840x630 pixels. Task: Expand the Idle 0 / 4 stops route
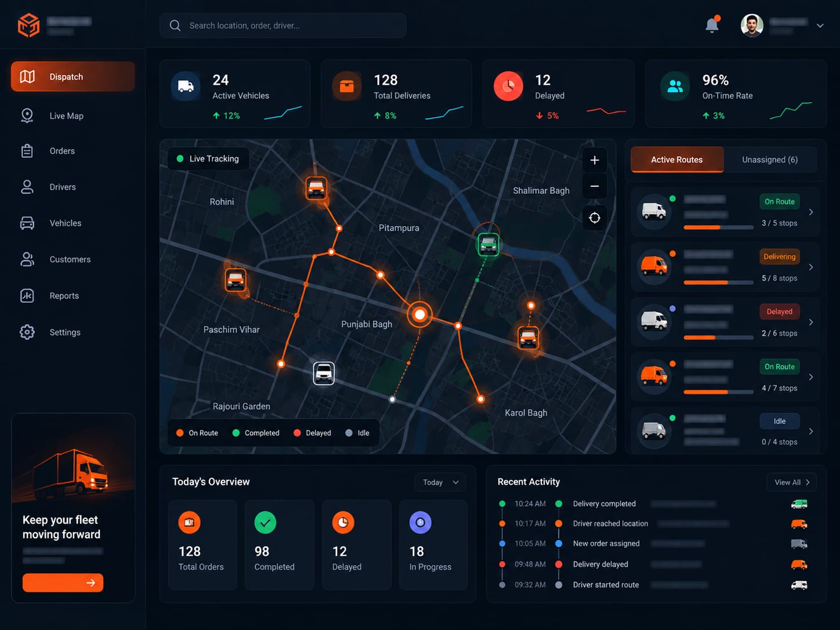point(811,432)
